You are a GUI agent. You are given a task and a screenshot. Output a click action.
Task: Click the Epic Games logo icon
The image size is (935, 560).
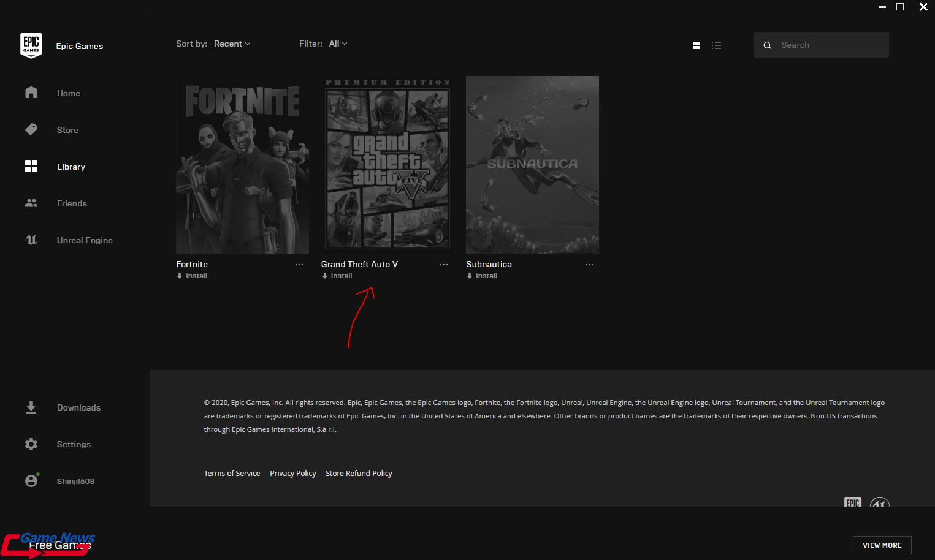pos(31,45)
